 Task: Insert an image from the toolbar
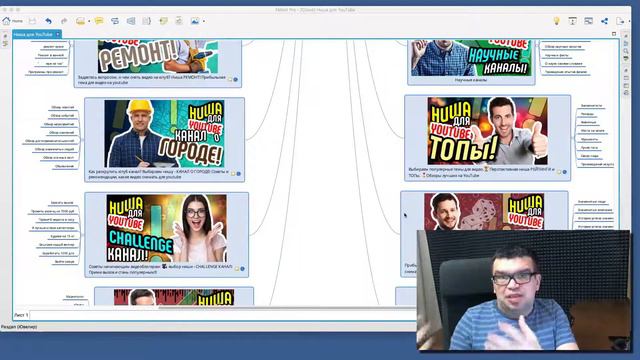pos(195,21)
